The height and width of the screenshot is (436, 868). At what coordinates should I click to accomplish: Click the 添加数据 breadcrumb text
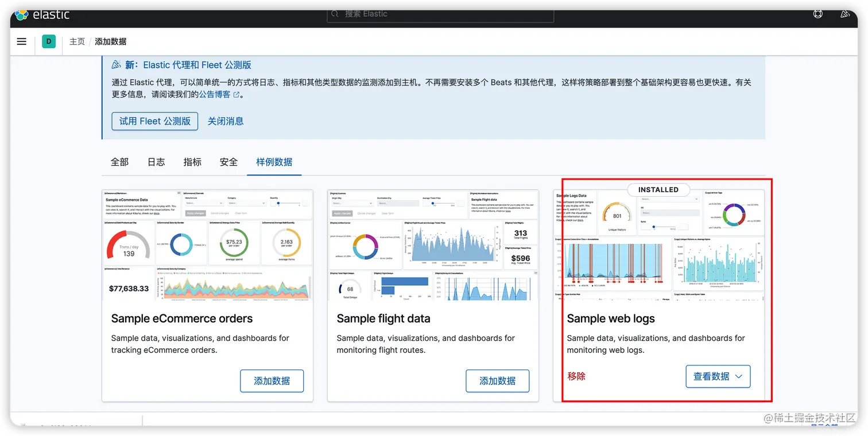pos(110,41)
